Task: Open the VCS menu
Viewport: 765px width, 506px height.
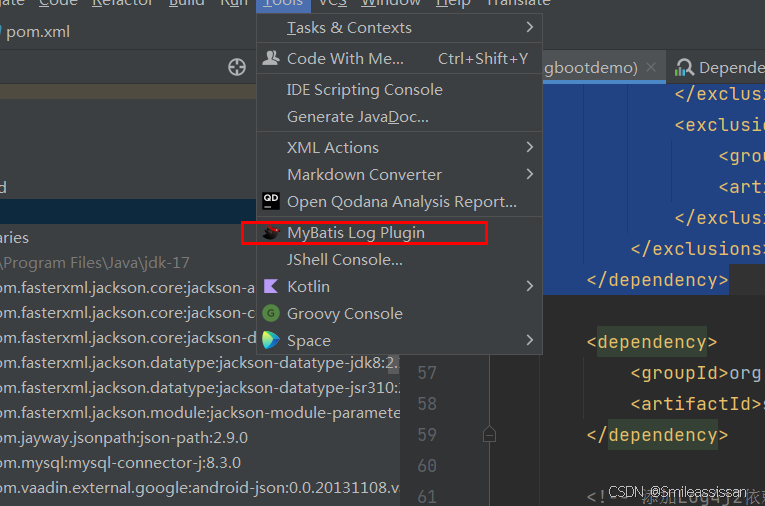Action: point(333,3)
